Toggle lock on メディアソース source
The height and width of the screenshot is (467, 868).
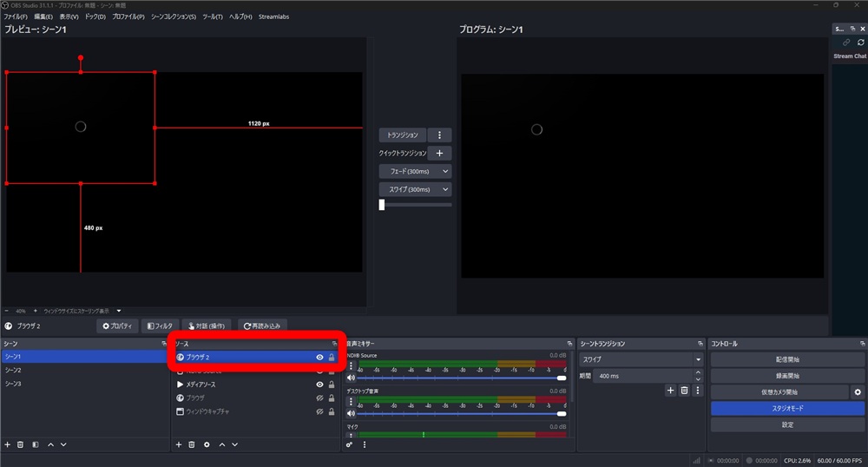(331, 385)
